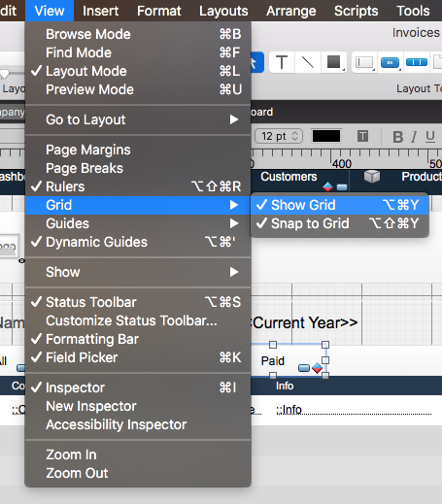Open the black text color swatch
This screenshot has width=442, height=504.
pos(326,136)
